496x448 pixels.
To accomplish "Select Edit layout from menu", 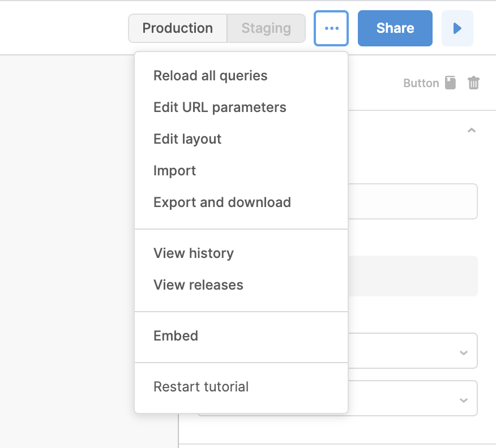I will click(x=241, y=139).
